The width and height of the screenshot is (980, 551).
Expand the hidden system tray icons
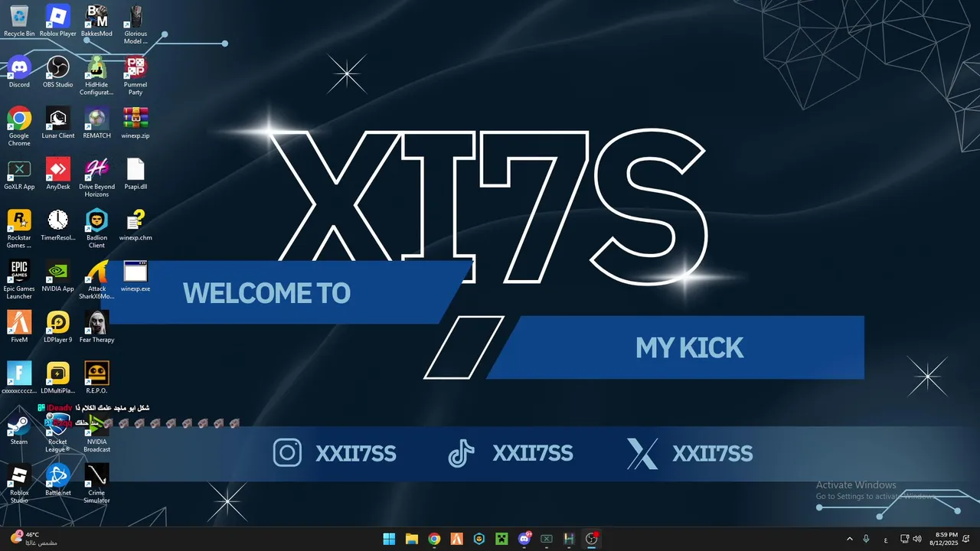click(x=849, y=539)
